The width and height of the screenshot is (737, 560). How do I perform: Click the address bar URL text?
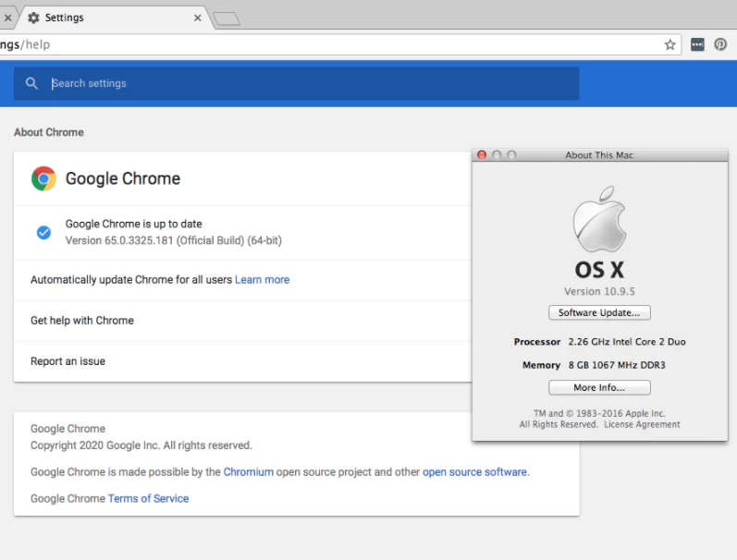click(x=24, y=44)
